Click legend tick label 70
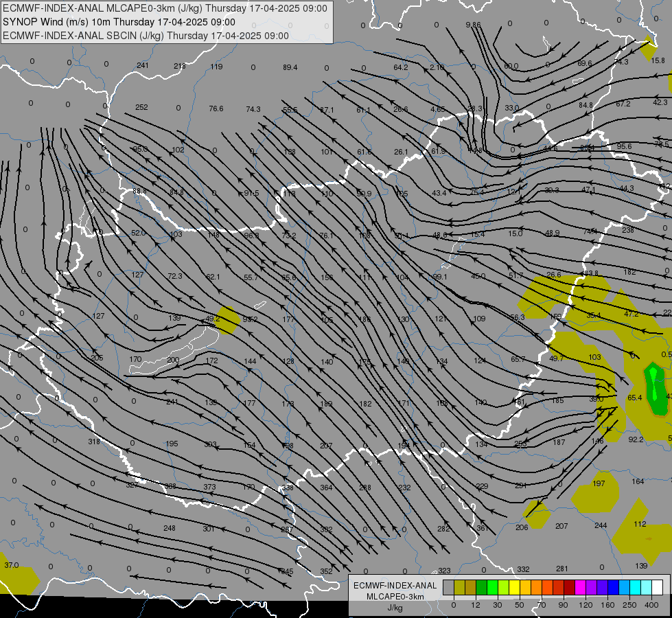 (x=542, y=605)
